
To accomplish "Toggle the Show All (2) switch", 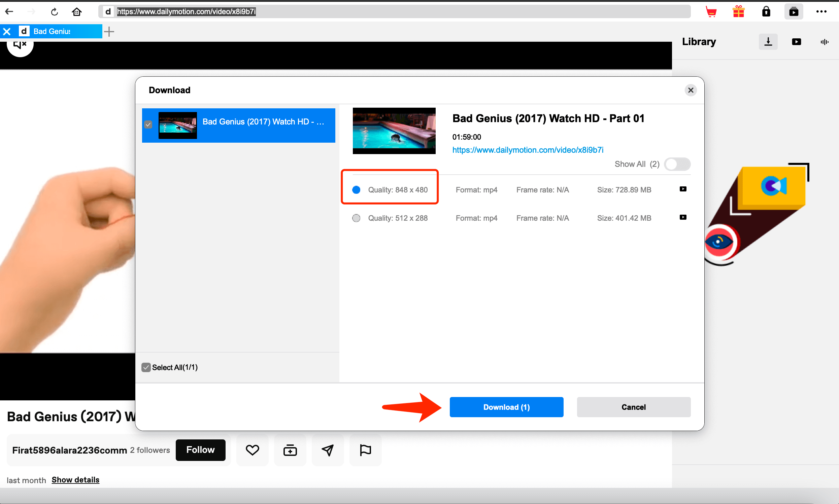I will (x=677, y=165).
